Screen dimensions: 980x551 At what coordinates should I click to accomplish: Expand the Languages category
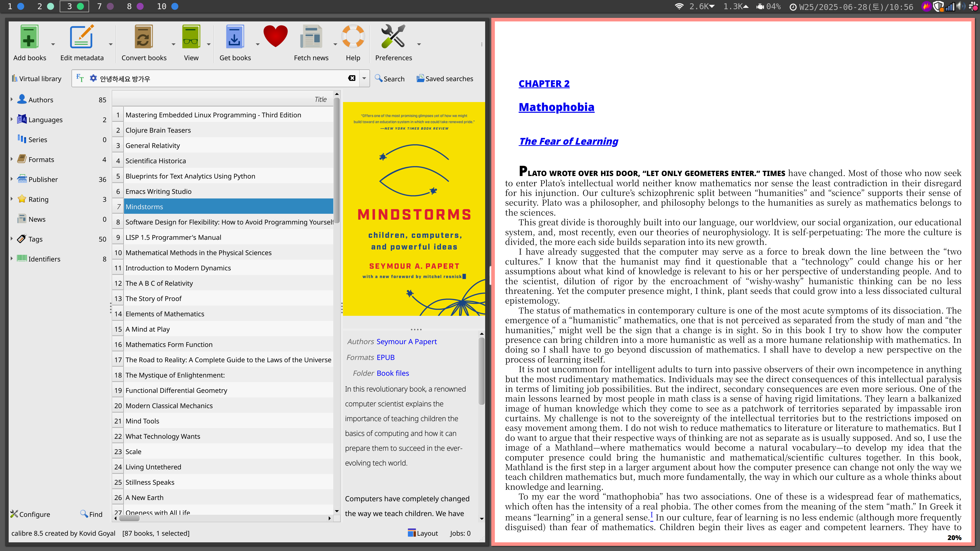(x=12, y=119)
